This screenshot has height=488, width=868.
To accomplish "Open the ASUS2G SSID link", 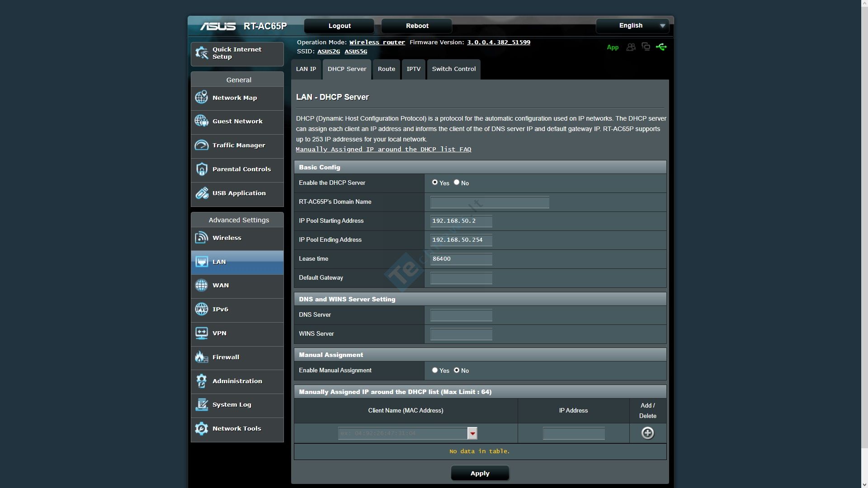I will (x=328, y=52).
